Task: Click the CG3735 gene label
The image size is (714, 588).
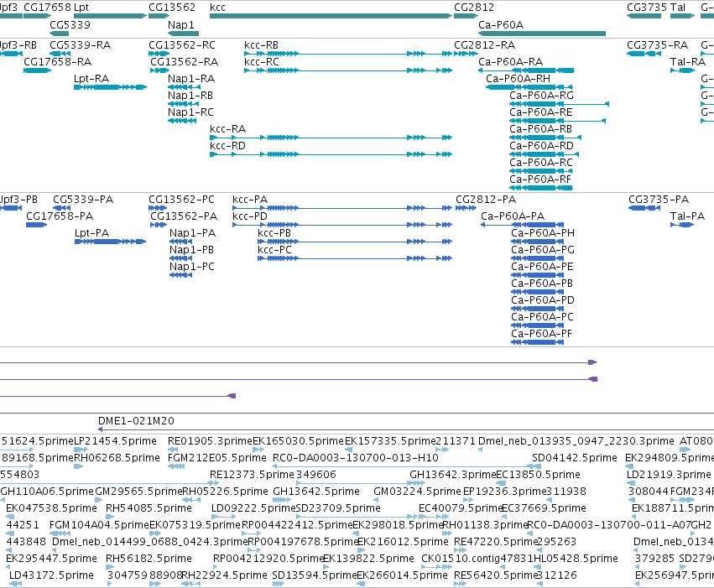Action: click(x=647, y=8)
